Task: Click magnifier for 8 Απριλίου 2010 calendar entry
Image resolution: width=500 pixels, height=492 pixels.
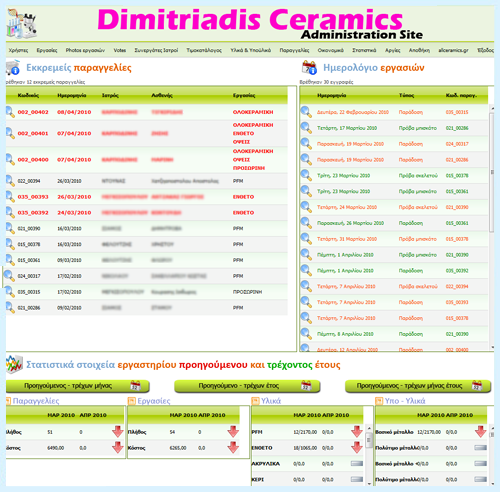Action: [306, 334]
